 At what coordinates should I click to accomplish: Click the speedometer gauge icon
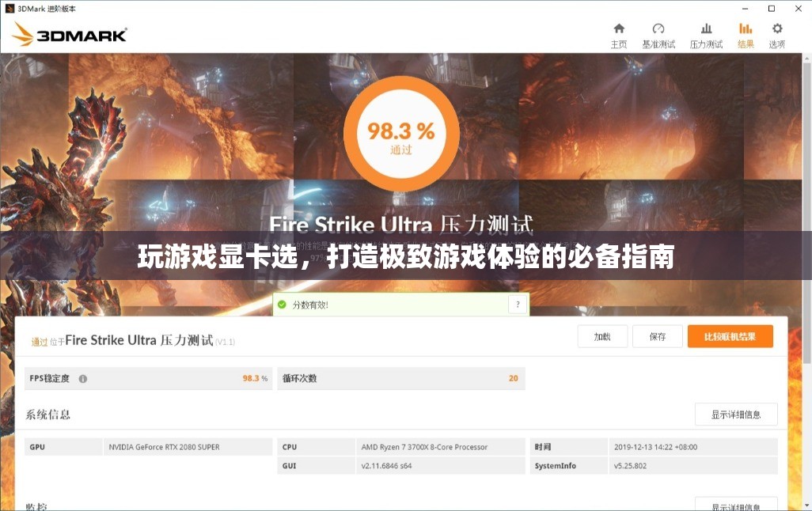(658, 28)
